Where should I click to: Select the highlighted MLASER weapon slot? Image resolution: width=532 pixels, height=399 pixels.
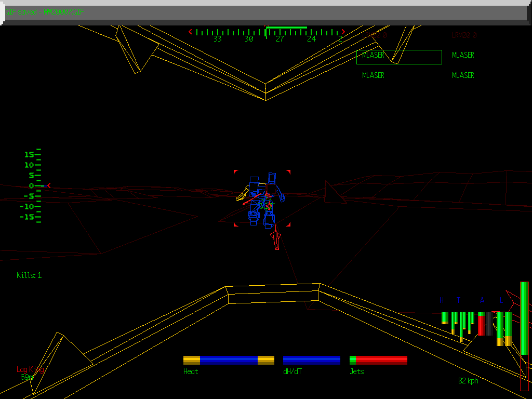(373, 55)
